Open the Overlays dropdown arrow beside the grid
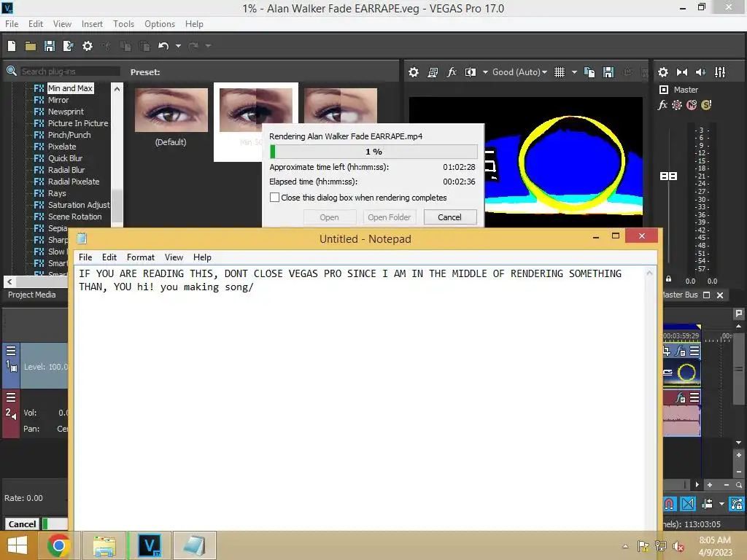Viewport: 747px width, 560px height. pyautogui.click(x=574, y=72)
